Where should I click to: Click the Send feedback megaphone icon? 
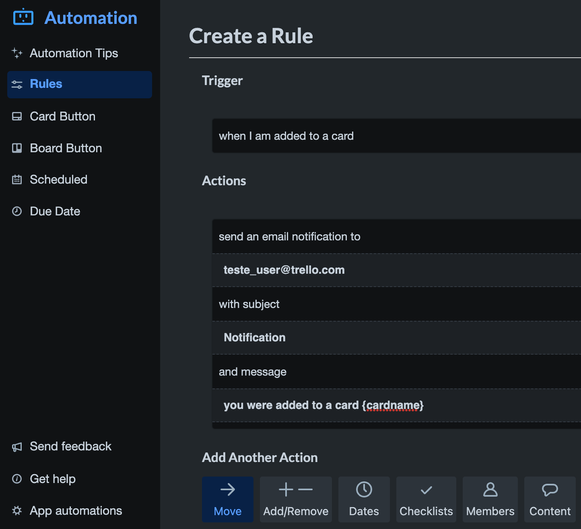17,447
